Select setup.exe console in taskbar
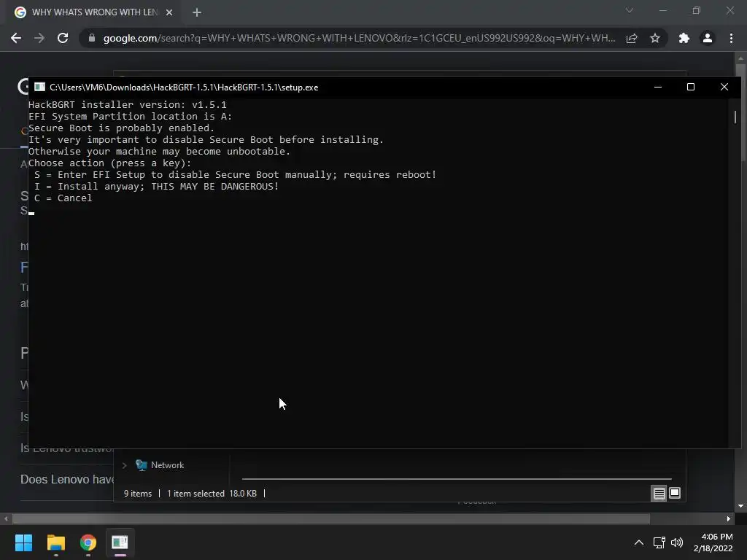This screenshot has width=747, height=560. tap(120, 542)
